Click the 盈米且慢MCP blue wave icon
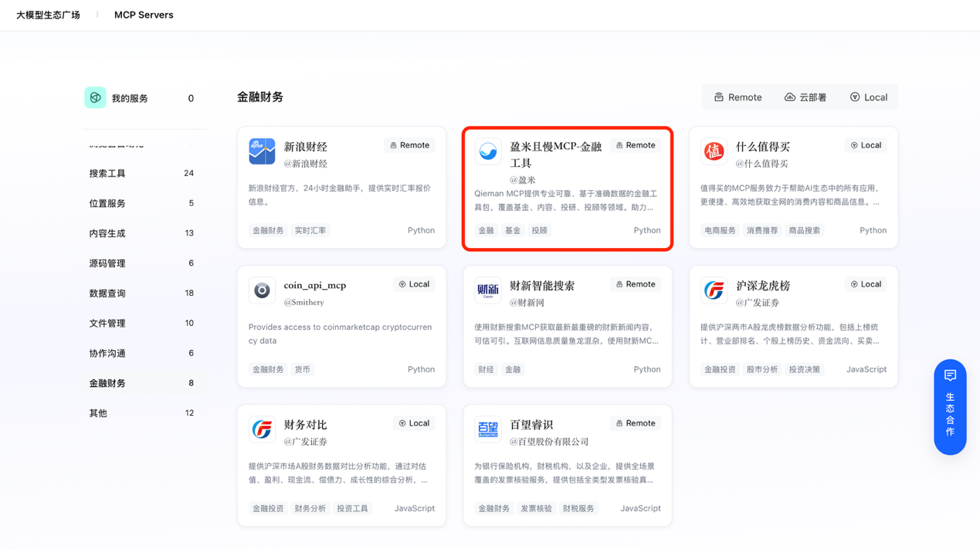 coord(488,151)
